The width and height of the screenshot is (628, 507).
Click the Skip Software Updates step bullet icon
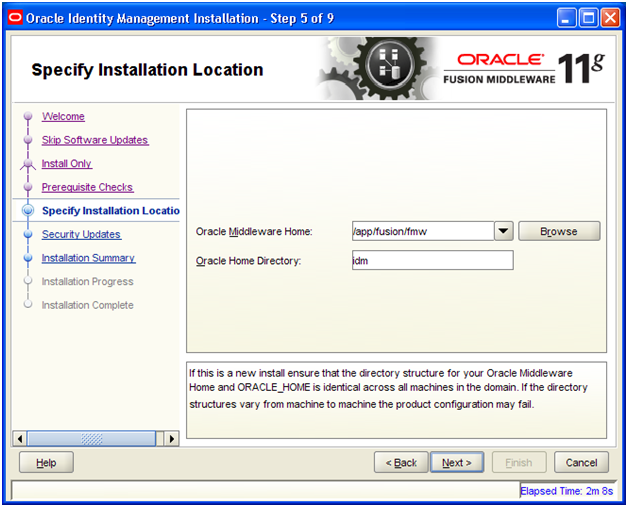click(x=28, y=140)
